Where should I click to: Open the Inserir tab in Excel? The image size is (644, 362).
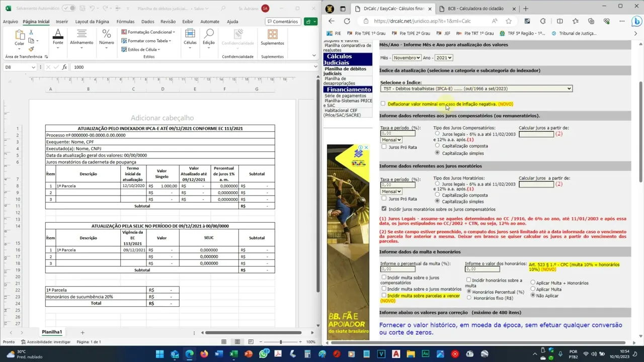pyautogui.click(x=62, y=22)
